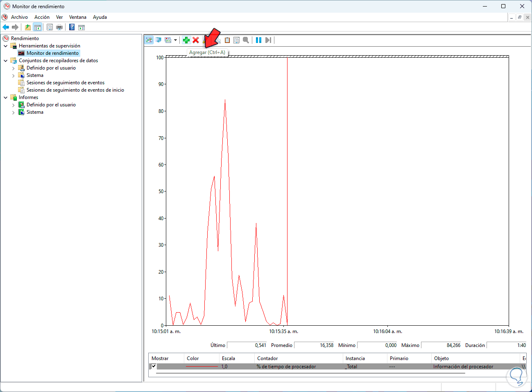532x392 pixels.
Task: Click the red color line of the counter
Action: tap(201, 367)
